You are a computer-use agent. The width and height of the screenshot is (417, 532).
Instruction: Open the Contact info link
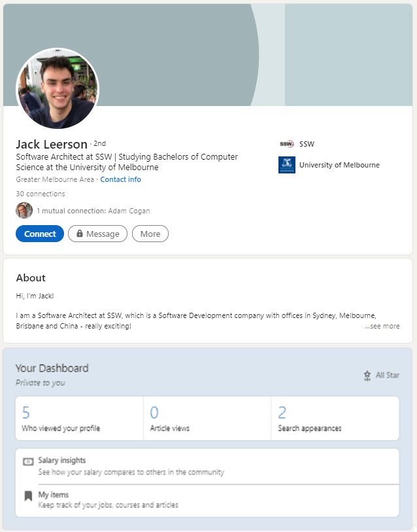[x=120, y=179]
